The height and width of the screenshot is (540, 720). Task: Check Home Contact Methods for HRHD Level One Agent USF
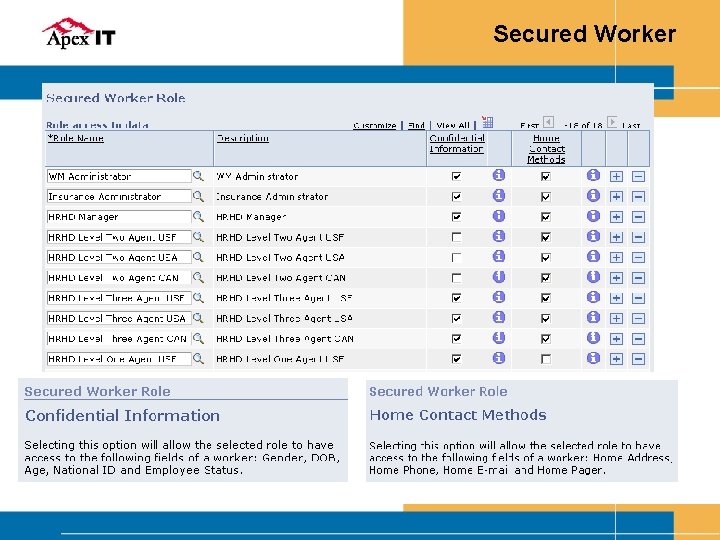click(x=546, y=359)
